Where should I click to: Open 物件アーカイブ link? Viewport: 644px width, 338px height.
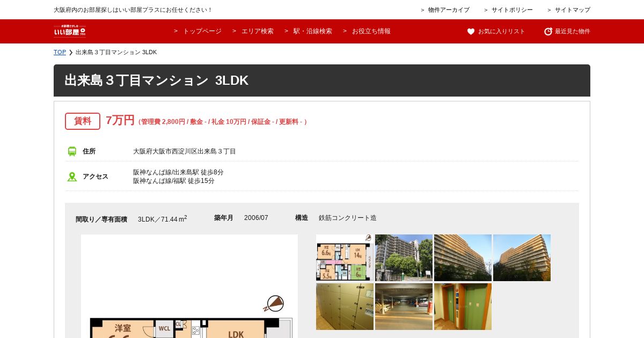pyautogui.click(x=449, y=10)
